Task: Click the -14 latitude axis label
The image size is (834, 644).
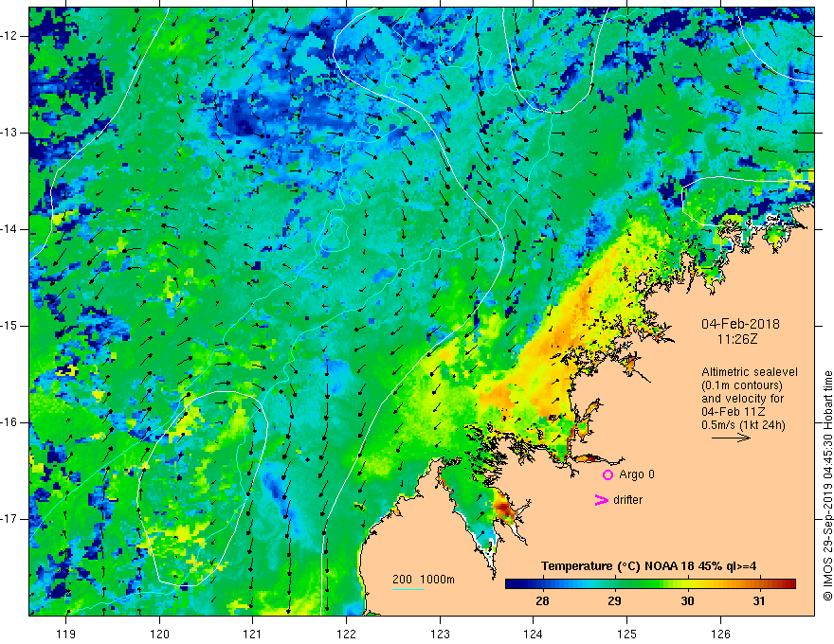Action: pyautogui.click(x=11, y=229)
